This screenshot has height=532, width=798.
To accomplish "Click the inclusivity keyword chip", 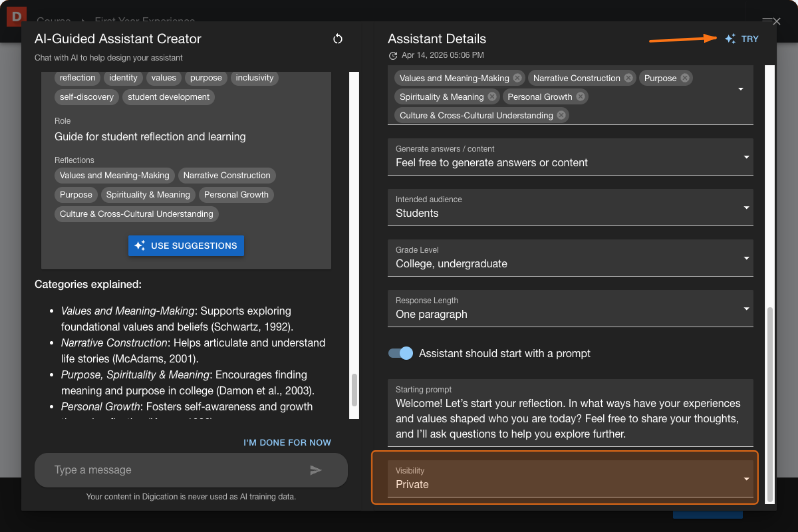I will (254, 78).
